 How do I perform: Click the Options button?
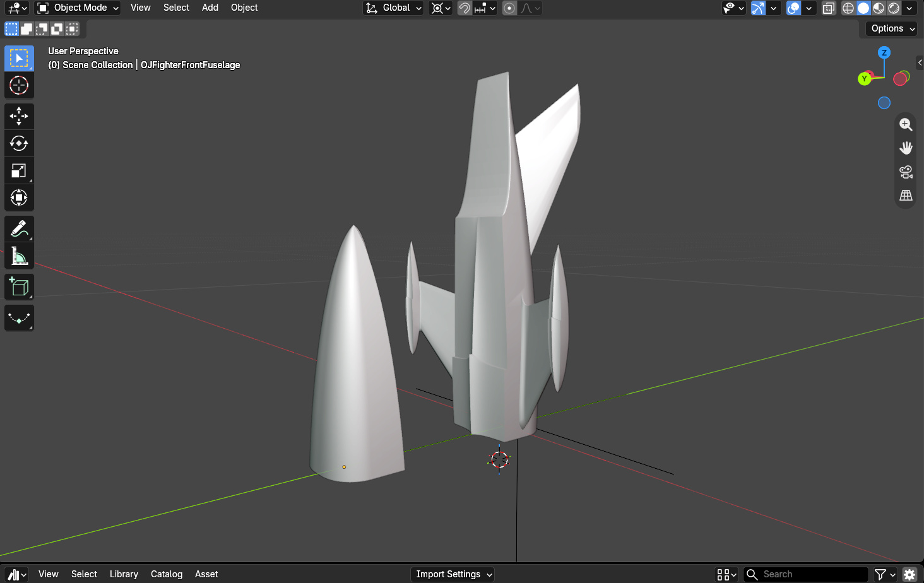click(892, 28)
